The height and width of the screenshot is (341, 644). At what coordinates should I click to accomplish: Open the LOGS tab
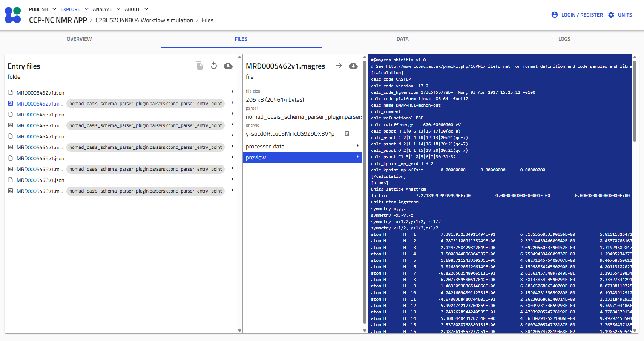pos(564,39)
